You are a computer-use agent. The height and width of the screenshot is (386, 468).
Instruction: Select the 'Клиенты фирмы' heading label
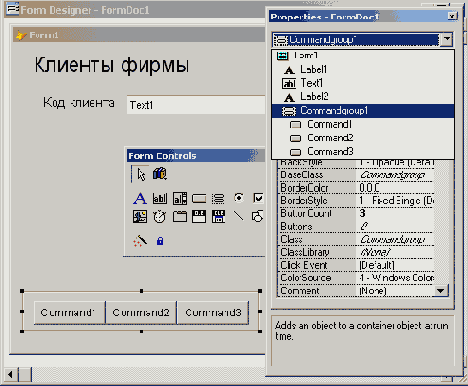pyautogui.click(x=112, y=65)
